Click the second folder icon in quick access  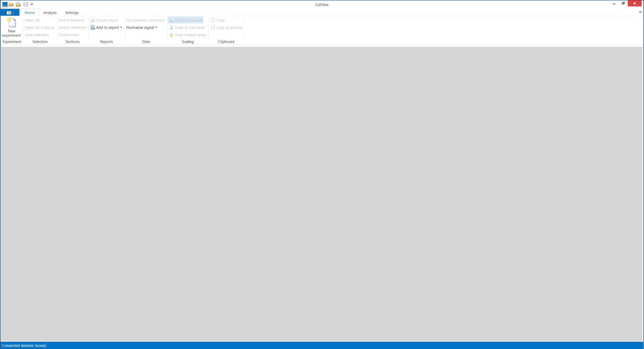(x=18, y=4)
